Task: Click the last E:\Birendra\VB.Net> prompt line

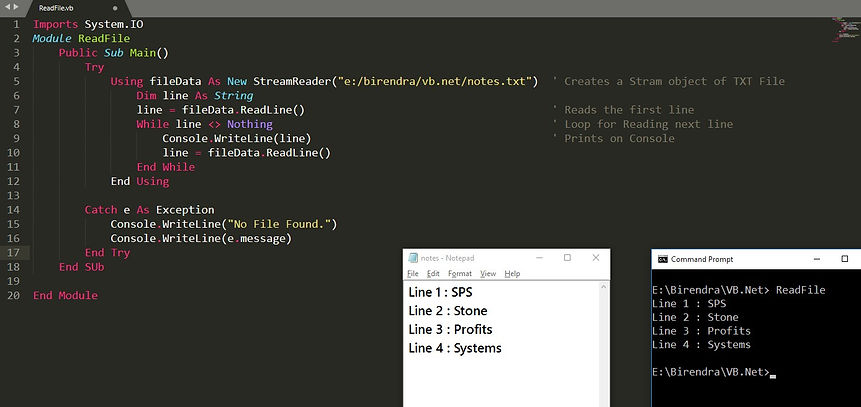Action: [x=713, y=372]
